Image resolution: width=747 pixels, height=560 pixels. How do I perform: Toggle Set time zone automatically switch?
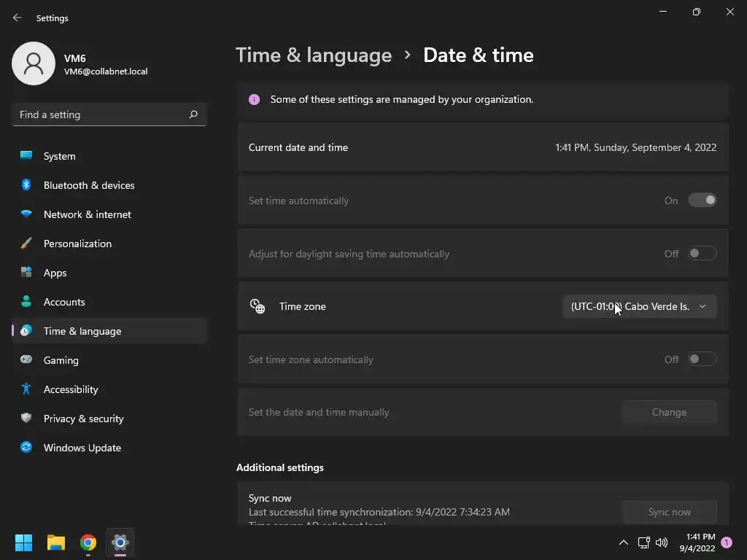(x=702, y=359)
